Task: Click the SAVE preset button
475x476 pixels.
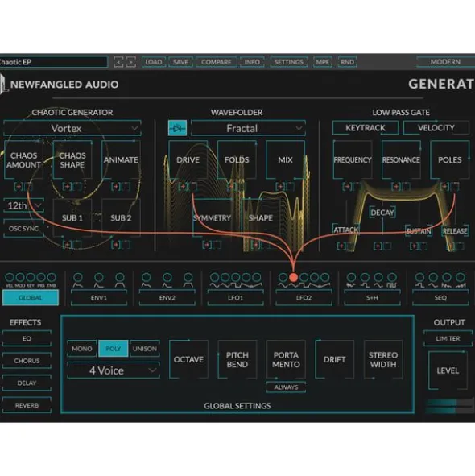Action: coord(180,62)
